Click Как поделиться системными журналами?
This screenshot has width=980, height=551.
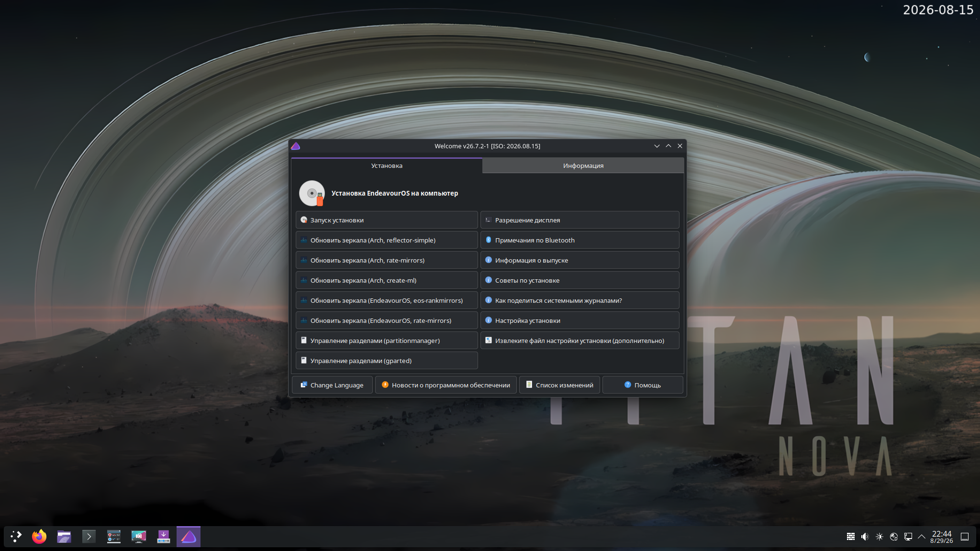pyautogui.click(x=580, y=300)
